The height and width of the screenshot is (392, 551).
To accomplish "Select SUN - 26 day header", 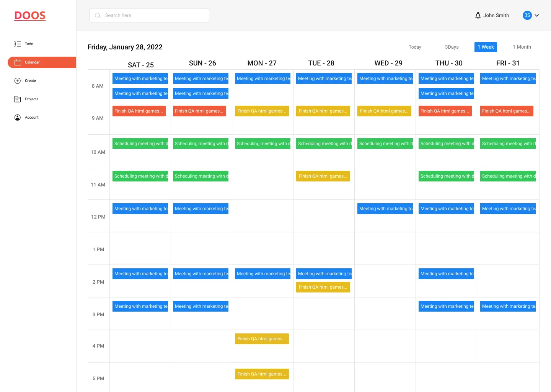I will tap(202, 63).
